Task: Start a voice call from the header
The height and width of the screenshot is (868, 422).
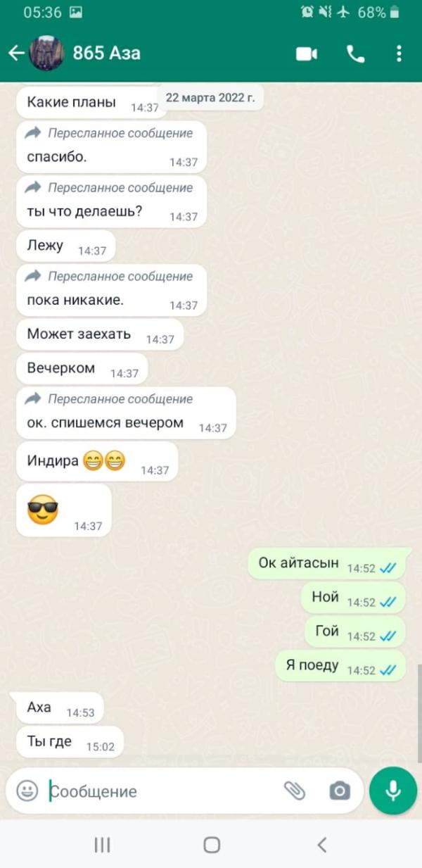Action: click(356, 54)
